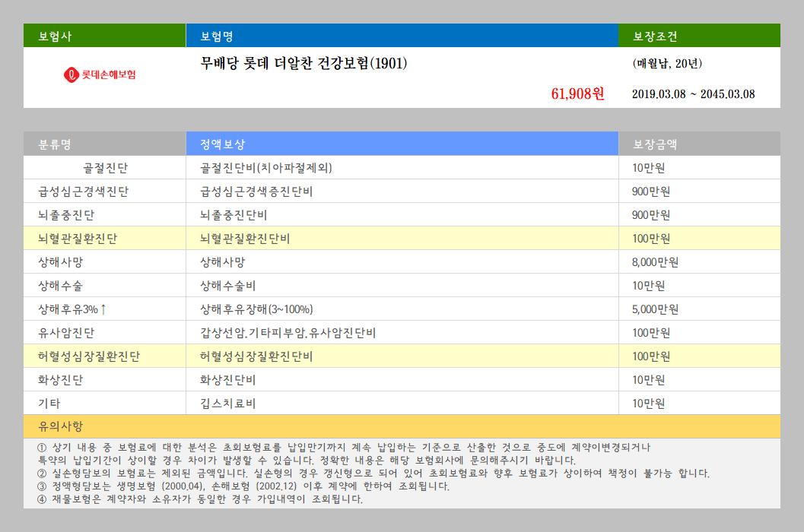This screenshot has width=804, height=532.
Task: Click the 골절진단비(치아파절제외) cell
Action: (402, 168)
